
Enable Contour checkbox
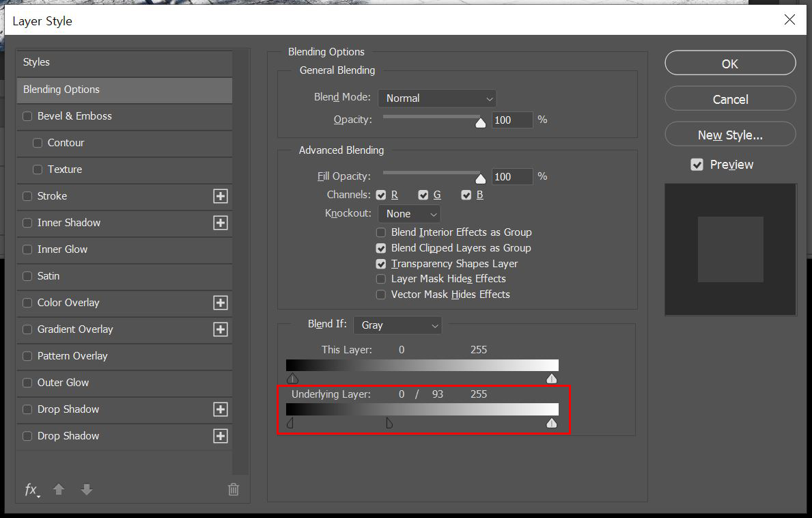pyautogui.click(x=38, y=143)
